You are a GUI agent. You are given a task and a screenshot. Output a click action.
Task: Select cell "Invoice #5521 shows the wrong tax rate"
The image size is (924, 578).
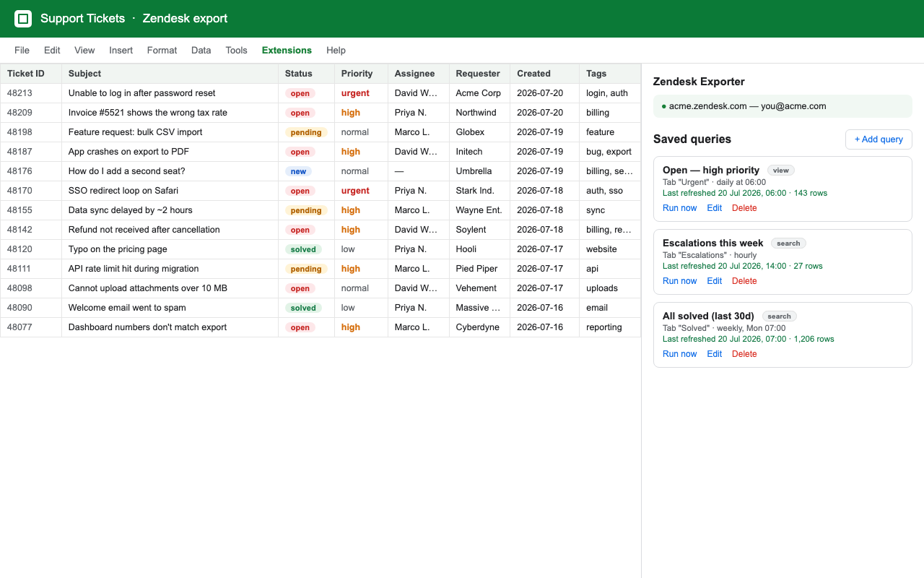[x=170, y=113]
